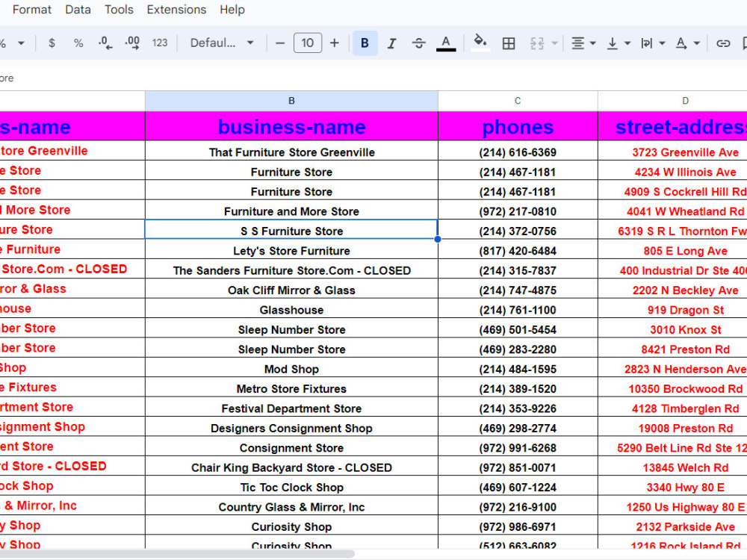Open the Format menu
Screen dimensions: 747x560
pyautogui.click(x=32, y=10)
